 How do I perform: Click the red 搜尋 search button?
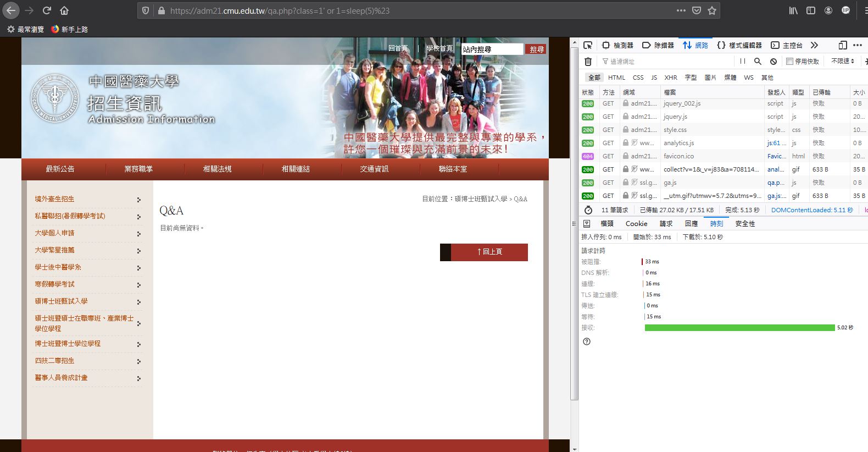click(536, 49)
